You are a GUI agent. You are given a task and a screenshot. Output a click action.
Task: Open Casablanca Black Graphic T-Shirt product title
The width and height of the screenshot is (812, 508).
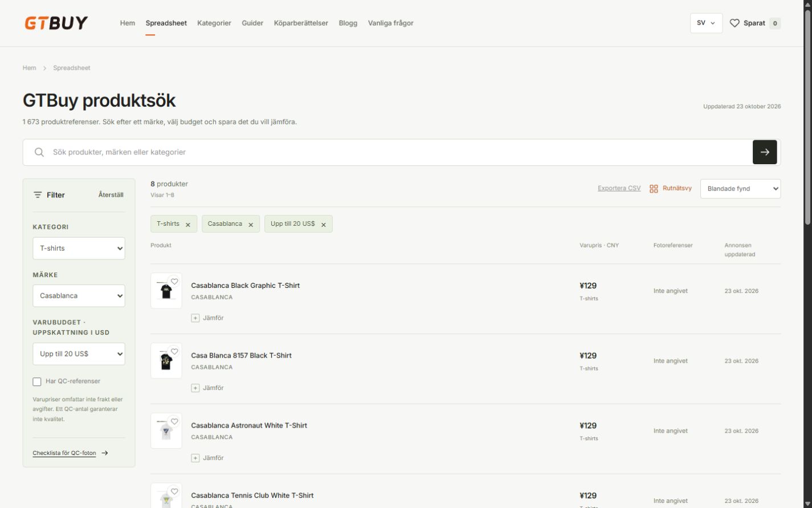(246, 286)
